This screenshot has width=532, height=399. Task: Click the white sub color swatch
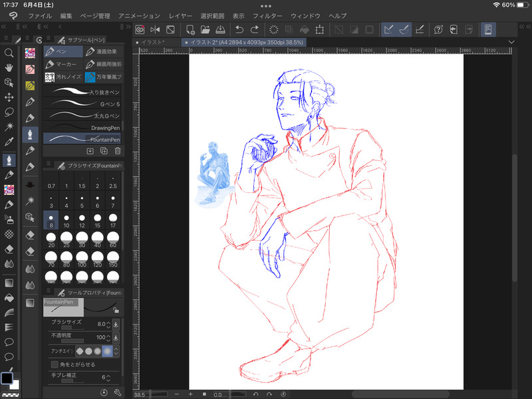tap(15, 385)
